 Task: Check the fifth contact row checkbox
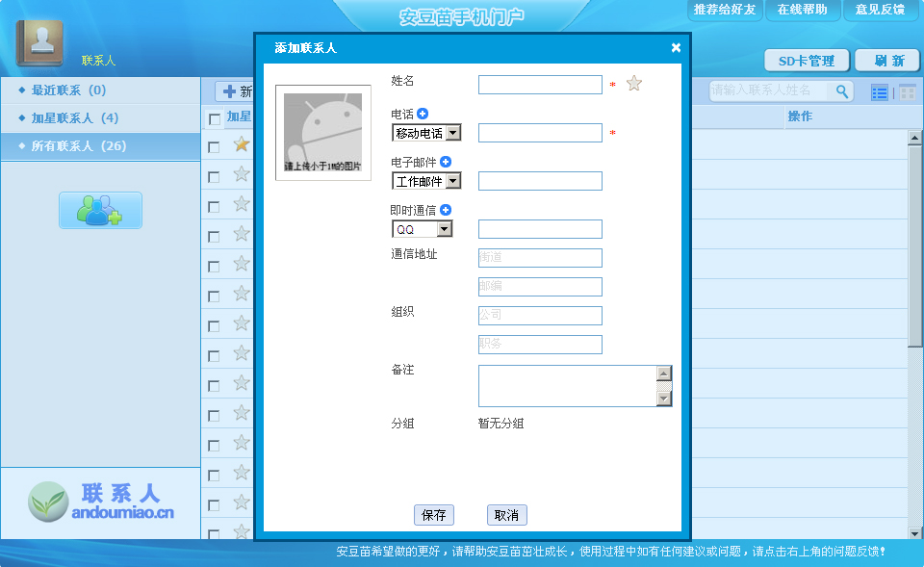pos(214,267)
